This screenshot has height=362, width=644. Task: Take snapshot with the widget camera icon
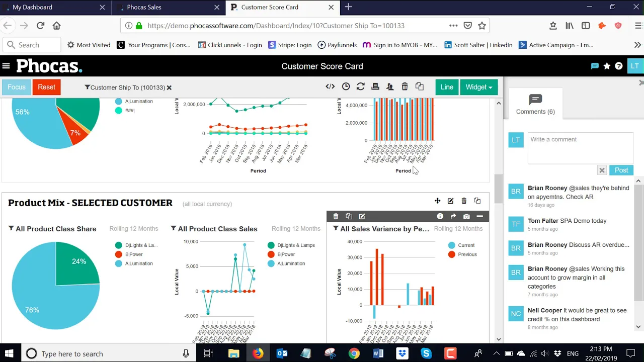[466, 216]
